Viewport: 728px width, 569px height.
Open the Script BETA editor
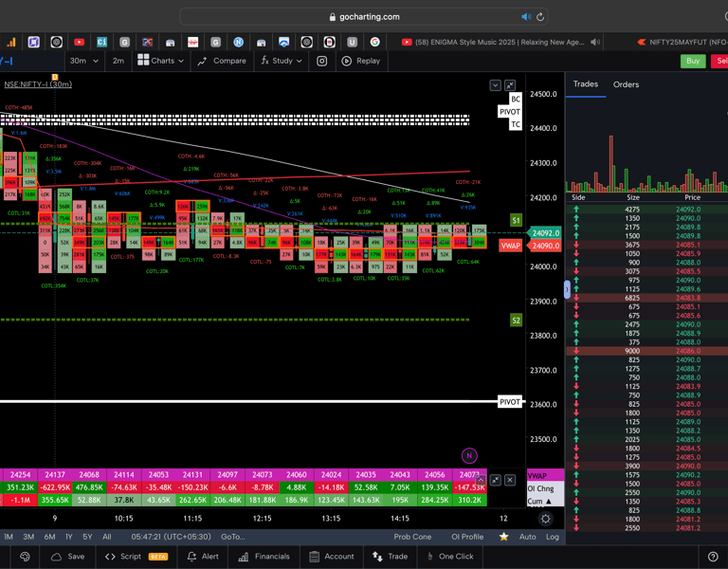coord(136,557)
